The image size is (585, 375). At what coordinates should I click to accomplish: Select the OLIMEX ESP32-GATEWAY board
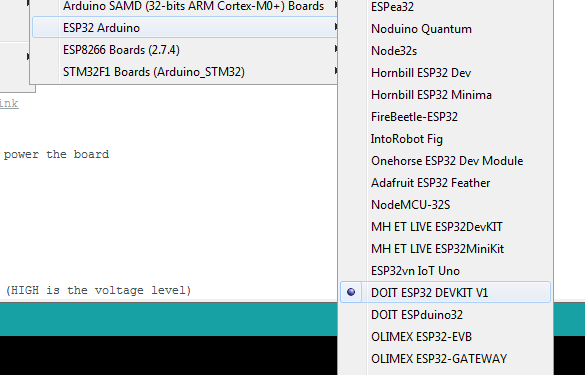click(445, 359)
